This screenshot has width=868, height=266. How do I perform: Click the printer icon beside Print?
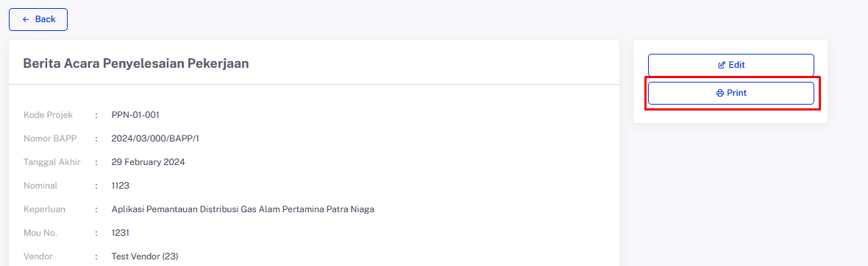[719, 93]
